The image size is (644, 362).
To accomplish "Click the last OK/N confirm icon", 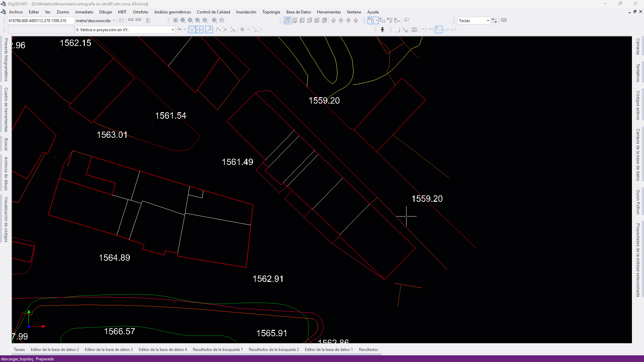I will pos(397,20).
